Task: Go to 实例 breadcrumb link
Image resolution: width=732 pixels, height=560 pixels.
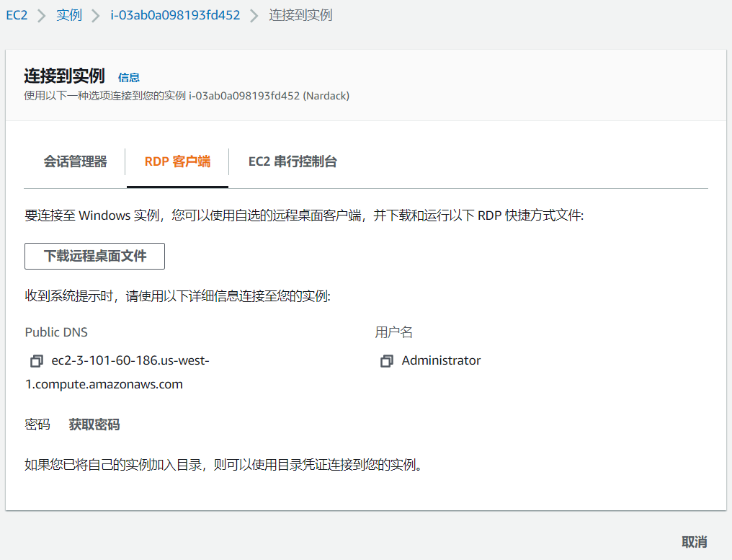Action: [x=69, y=15]
